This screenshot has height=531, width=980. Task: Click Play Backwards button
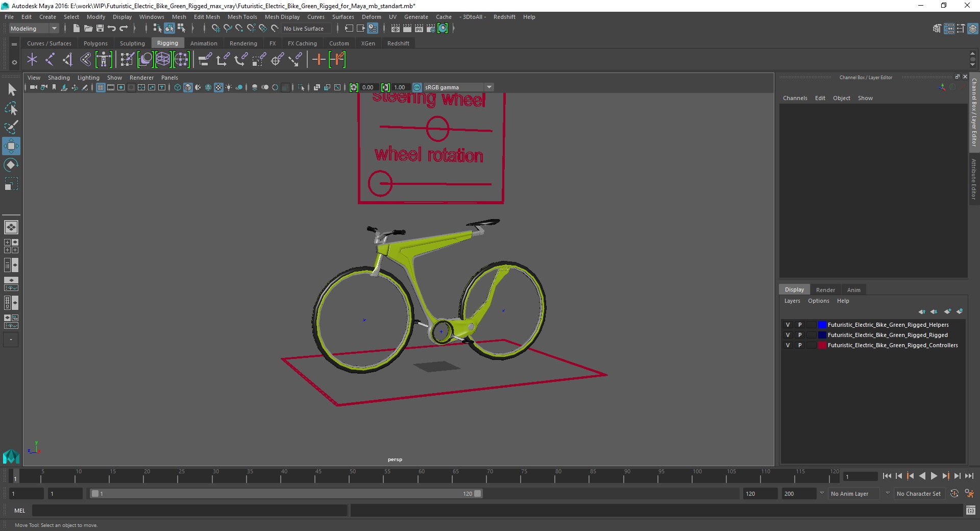coord(922,476)
